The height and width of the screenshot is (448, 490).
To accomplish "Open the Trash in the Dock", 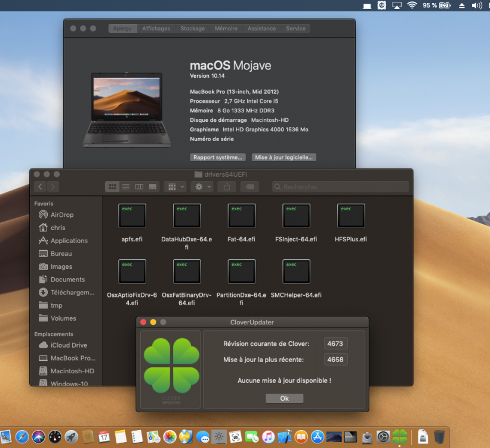I will click(439, 437).
